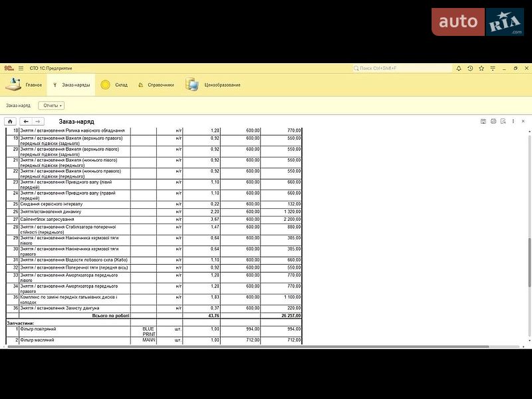The width and height of the screenshot is (532, 399).
Task: Click the horizontal scrollbar at bottom
Action: [247, 346]
